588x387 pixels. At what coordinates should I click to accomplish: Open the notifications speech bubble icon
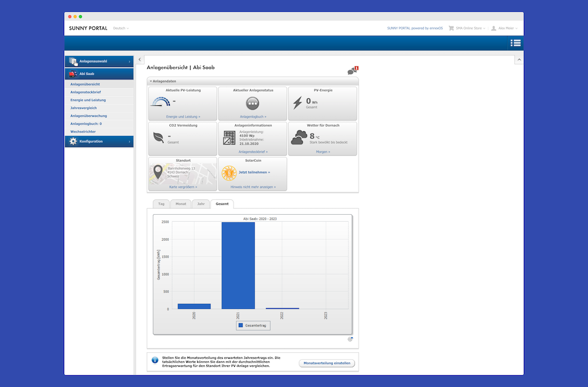click(352, 71)
